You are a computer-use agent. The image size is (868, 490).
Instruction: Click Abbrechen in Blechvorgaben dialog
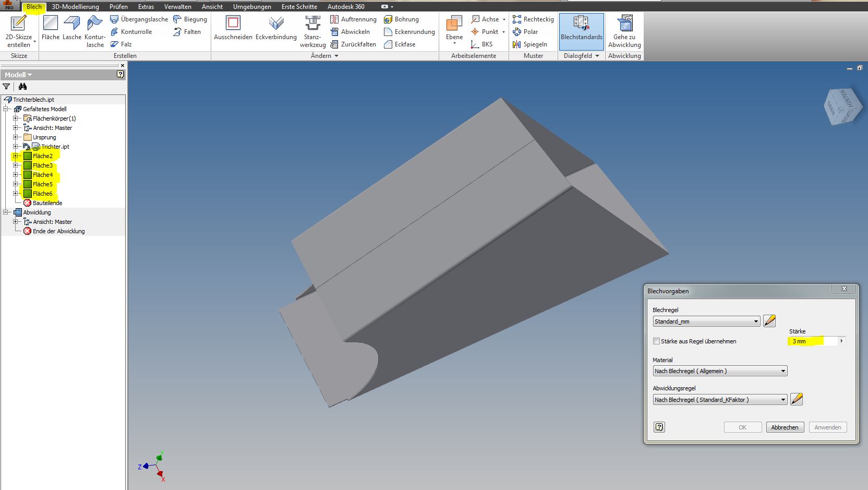point(785,427)
